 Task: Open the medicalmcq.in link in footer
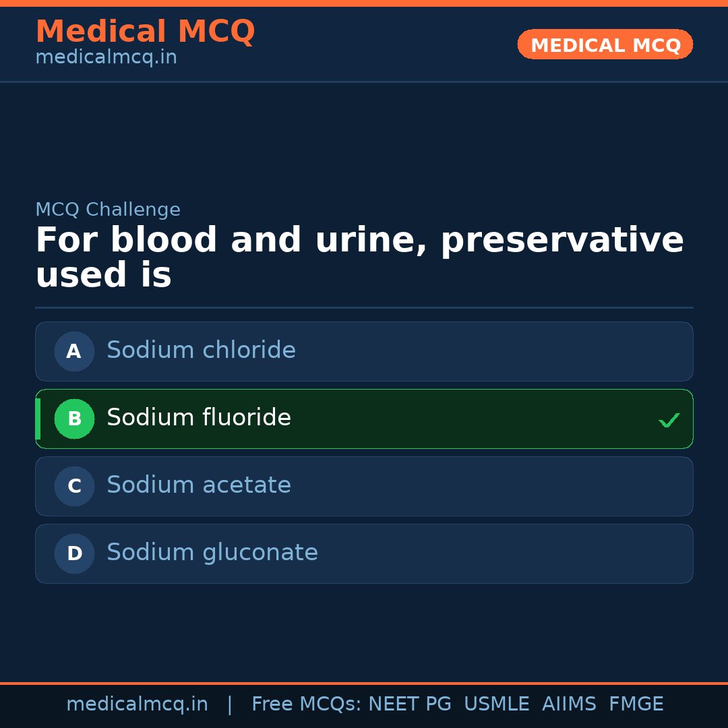[x=137, y=704]
